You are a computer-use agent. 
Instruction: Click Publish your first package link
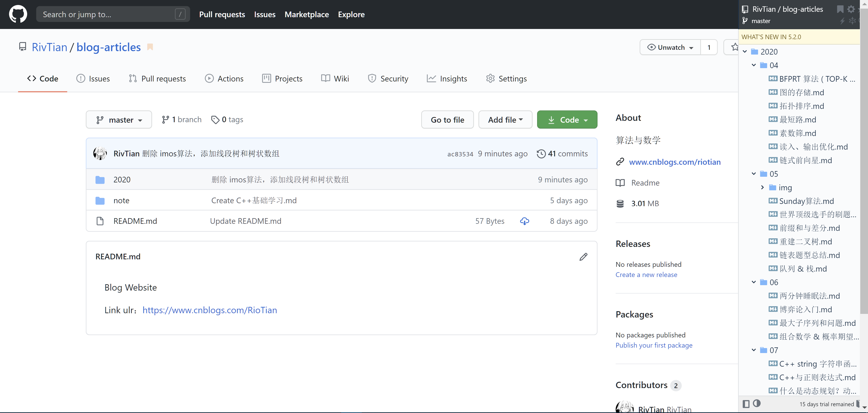654,345
